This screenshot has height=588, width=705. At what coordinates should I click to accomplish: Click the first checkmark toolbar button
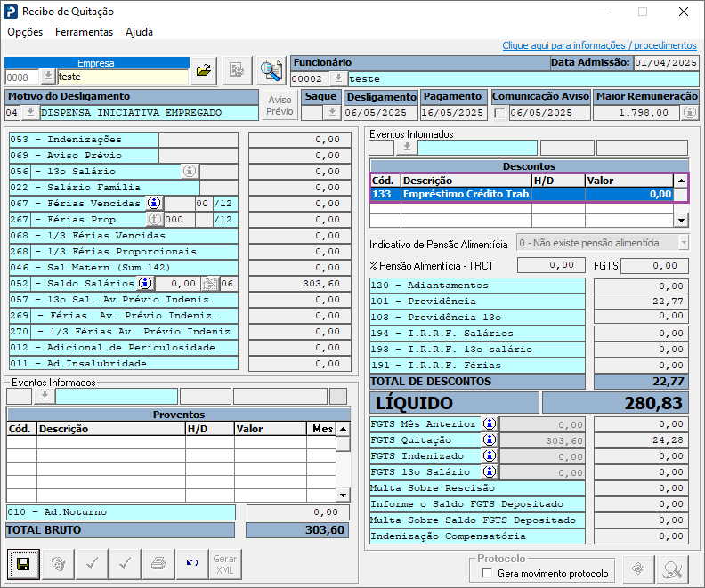click(93, 564)
